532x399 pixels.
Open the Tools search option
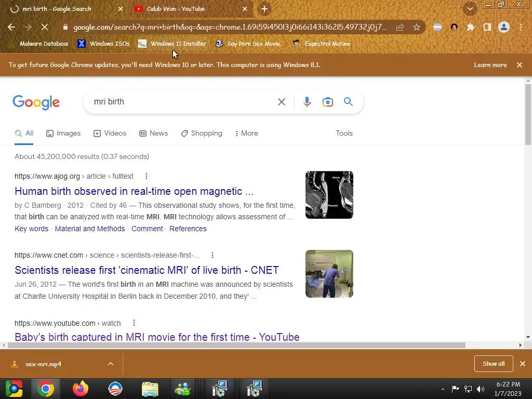click(x=344, y=134)
